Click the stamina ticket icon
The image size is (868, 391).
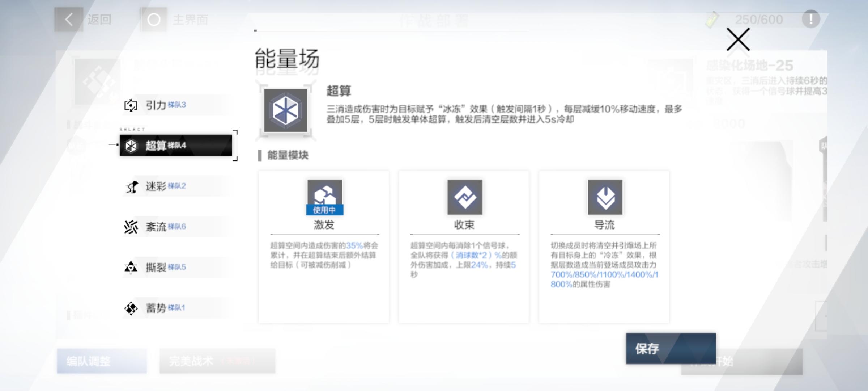coord(712,20)
